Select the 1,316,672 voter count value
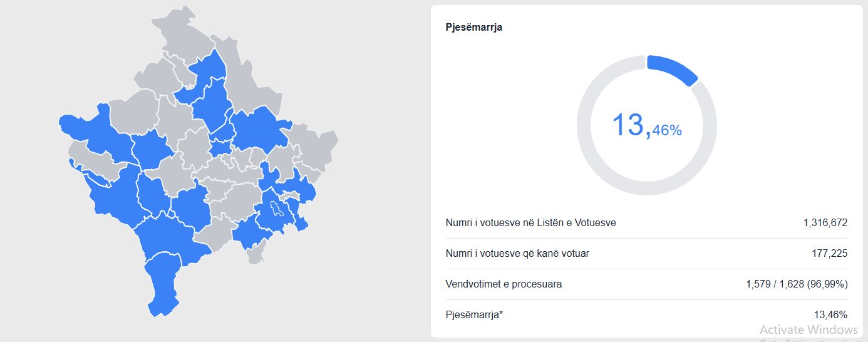 tap(825, 223)
